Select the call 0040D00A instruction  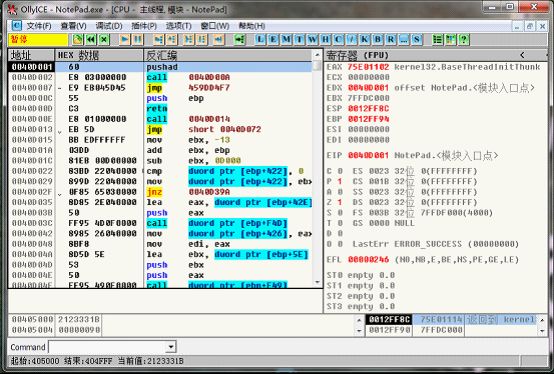point(160,77)
